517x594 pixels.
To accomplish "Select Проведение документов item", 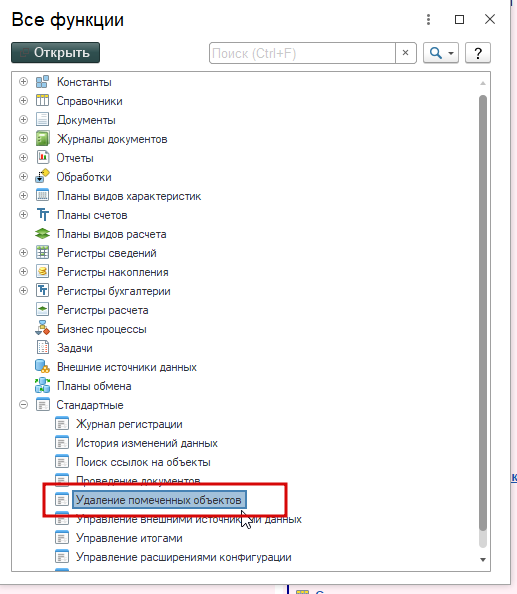I will (x=138, y=480).
